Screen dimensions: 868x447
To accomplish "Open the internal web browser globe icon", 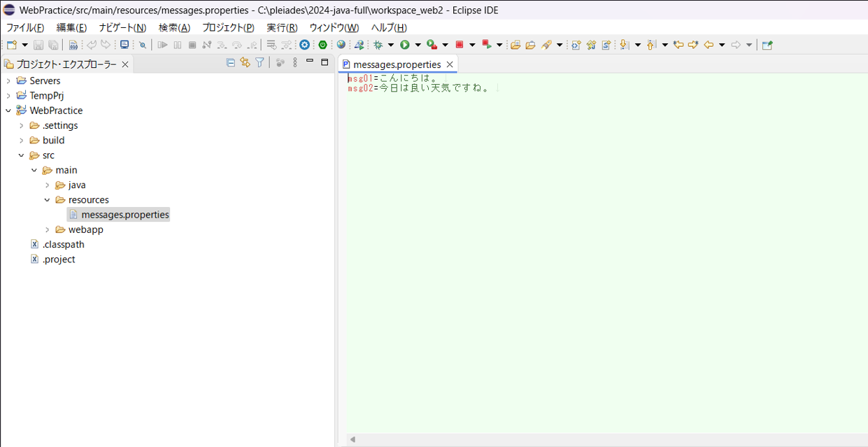I will click(341, 44).
